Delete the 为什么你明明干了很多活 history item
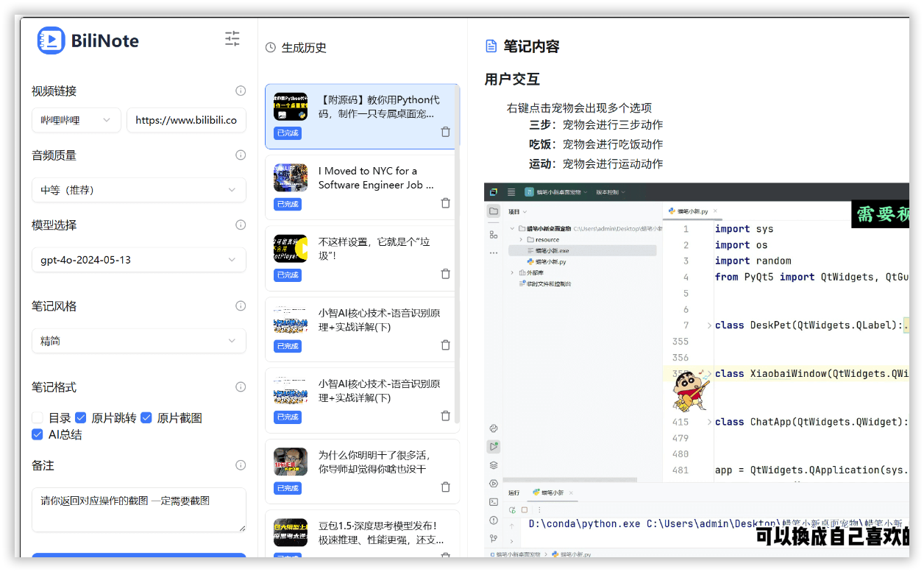The image size is (924, 572). tap(445, 487)
